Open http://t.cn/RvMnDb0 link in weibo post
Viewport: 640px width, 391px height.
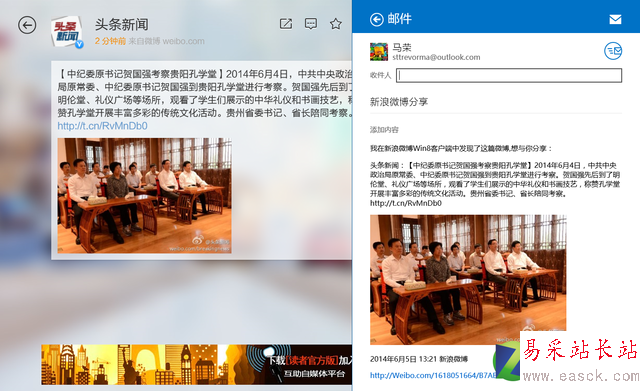pyautogui.click(x=102, y=126)
